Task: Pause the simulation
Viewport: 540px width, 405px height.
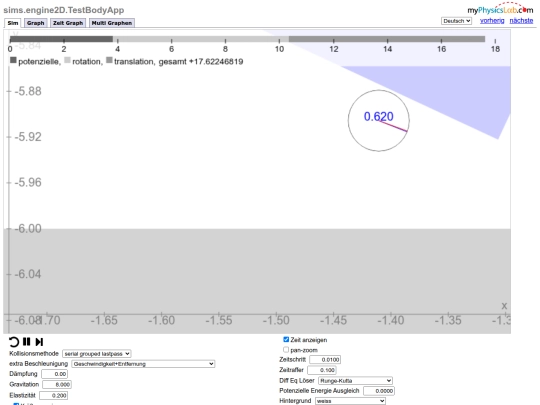Action: [x=27, y=342]
